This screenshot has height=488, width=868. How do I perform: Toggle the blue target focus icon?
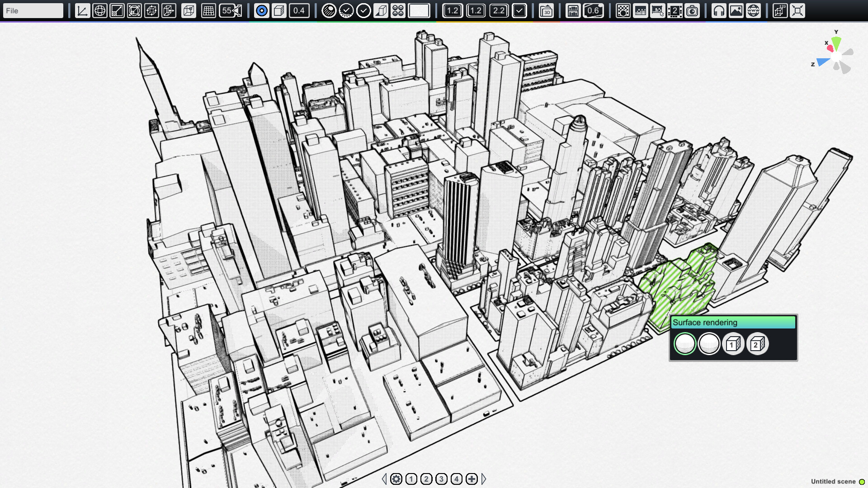pos(261,10)
